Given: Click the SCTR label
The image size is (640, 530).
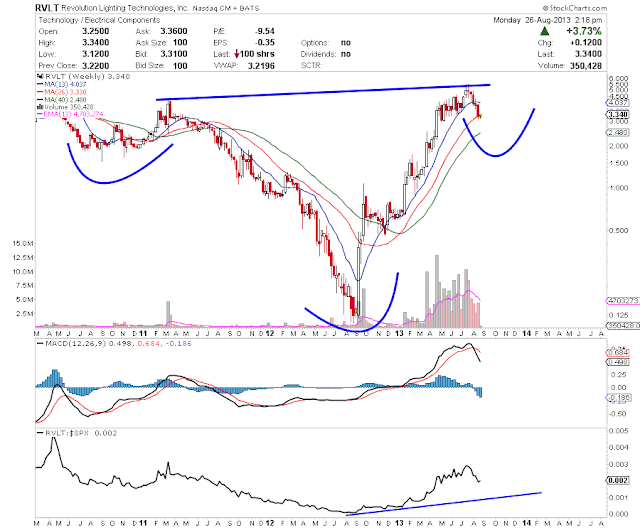Looking at the screenshot, I should tap(311, 65).
